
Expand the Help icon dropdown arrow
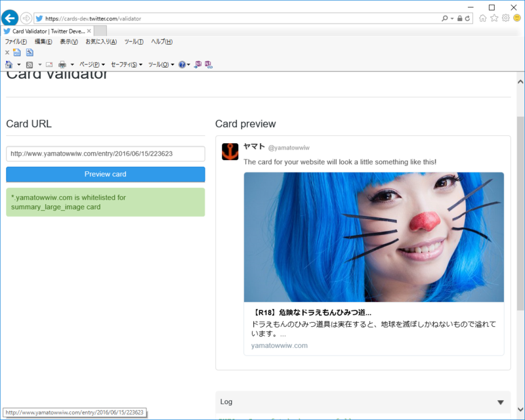(x=188, y=65)
